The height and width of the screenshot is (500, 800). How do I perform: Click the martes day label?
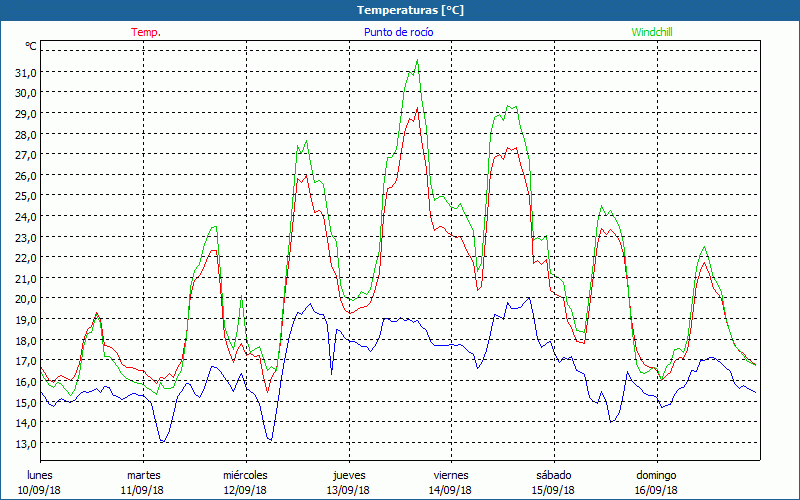coord(143,475)
